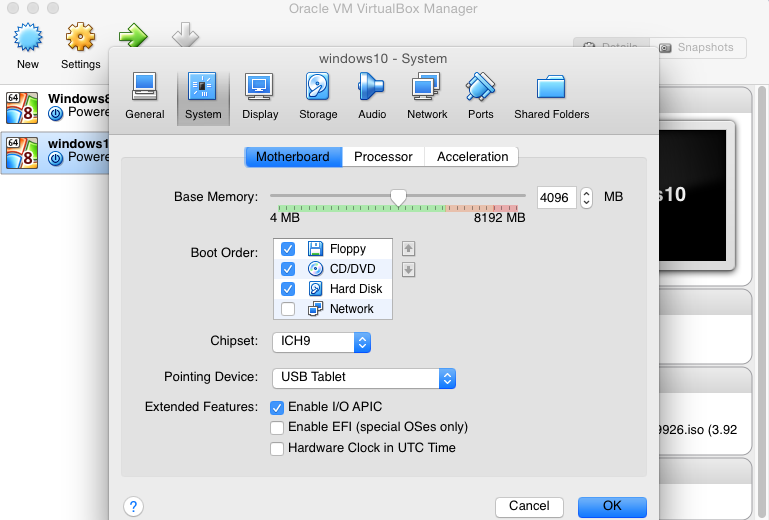
Task: Uncheck Floppy in the boot order
Action: pos(288,249)
